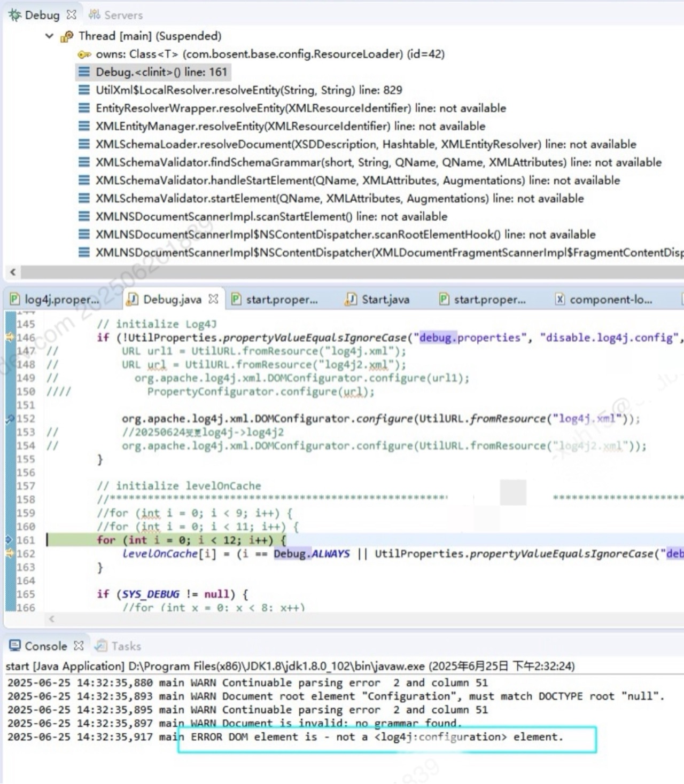Toggle the breakpoint at line 146
The height and width of the screenshot is (784, 684).
coord(10,338)
